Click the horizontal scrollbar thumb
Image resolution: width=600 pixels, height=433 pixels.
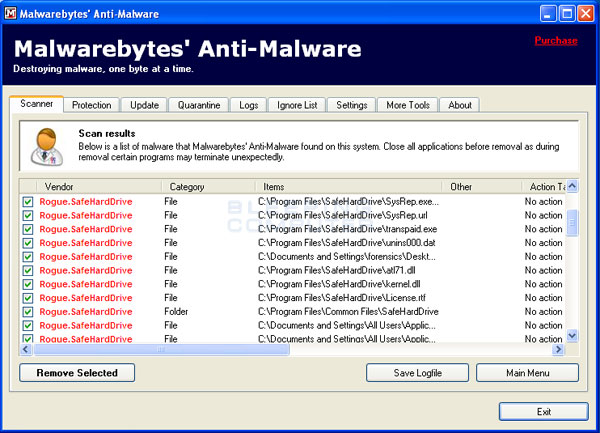pyautogui.click(x=161, y=349)
